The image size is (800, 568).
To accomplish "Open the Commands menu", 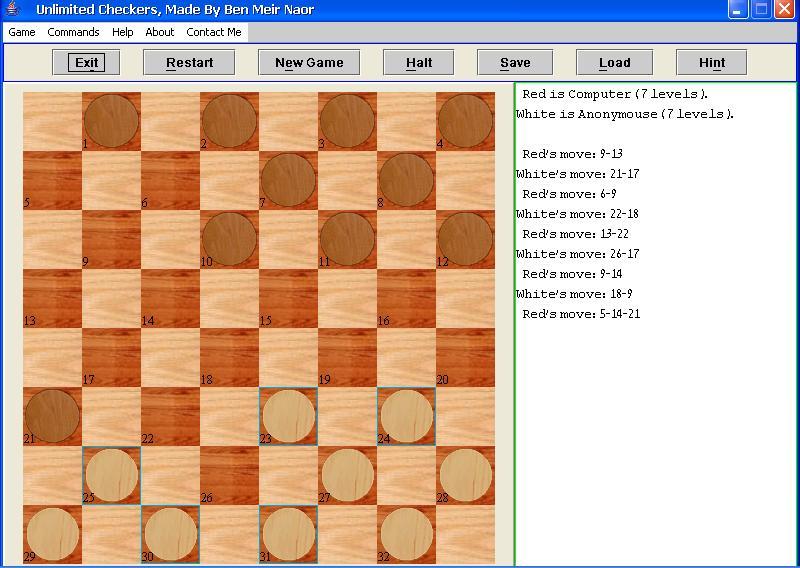I will pos(73,32).
